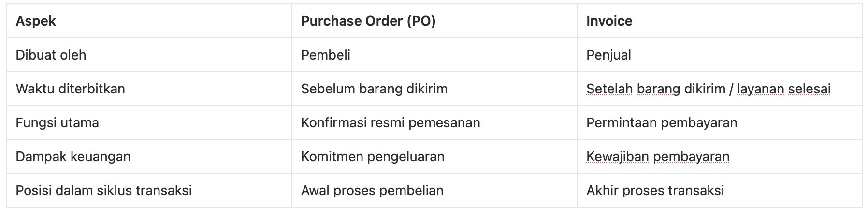
Task: Select the "Posisi dalam siklus transaksi" cell
Action: 103,191
